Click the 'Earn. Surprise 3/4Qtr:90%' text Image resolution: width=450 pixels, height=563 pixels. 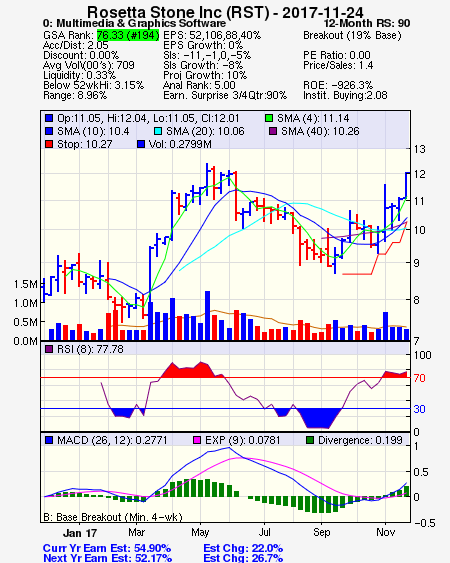(x=225, y=96)
